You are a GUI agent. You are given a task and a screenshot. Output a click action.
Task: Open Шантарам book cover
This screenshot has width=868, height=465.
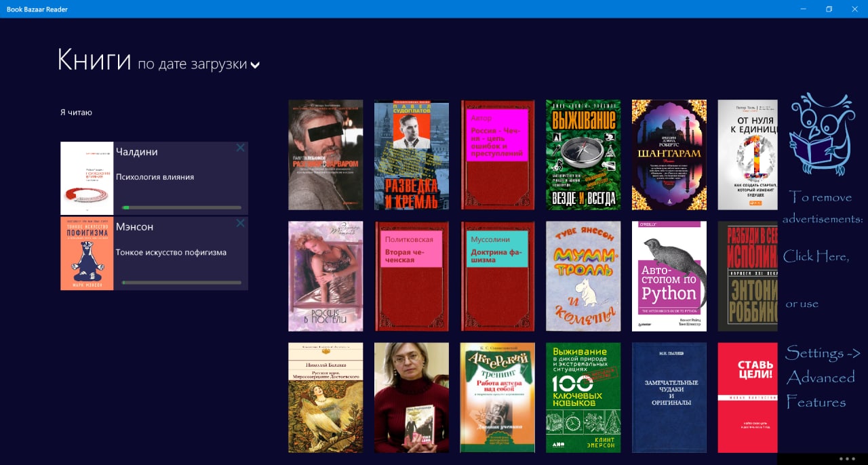tap(669, 155)
